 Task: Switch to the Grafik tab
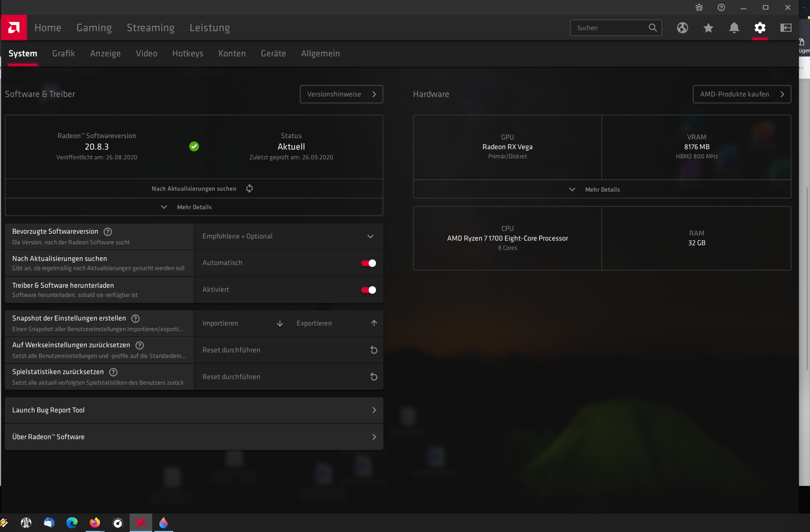pyautogui.click(x=64, y=54)
